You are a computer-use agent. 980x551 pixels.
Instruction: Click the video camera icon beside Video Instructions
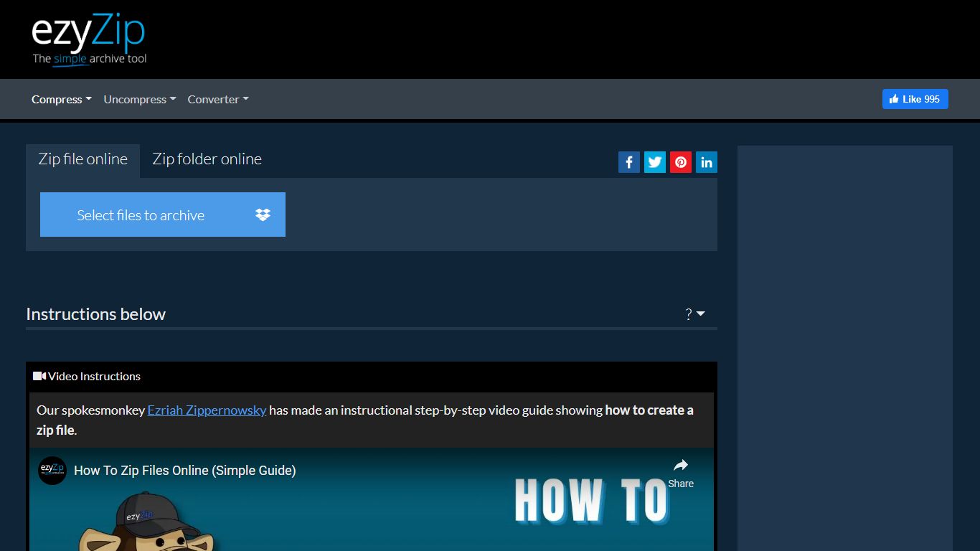[x=39, y=376]
